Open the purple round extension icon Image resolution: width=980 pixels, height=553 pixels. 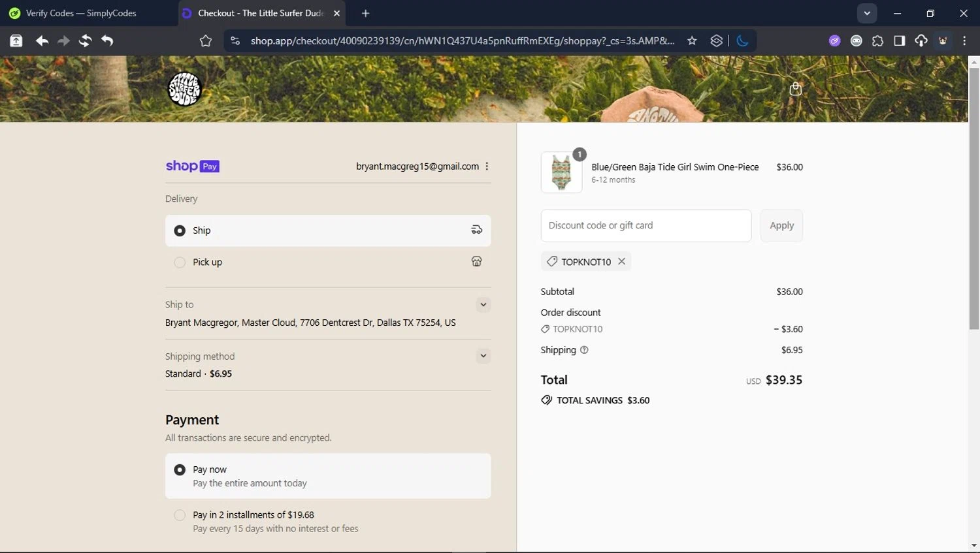tap(834, 40)
